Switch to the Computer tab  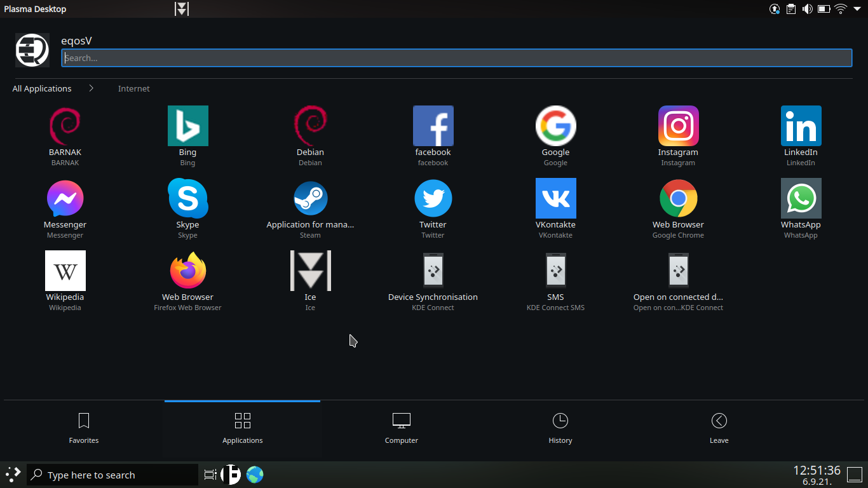click(x=401, y=429)
